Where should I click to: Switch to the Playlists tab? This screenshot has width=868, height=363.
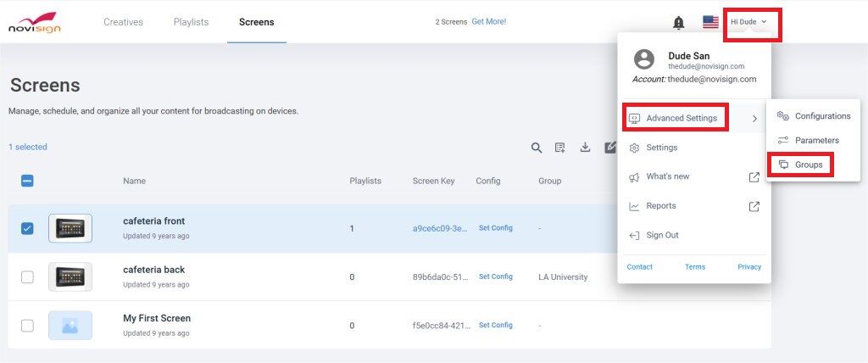191,22
